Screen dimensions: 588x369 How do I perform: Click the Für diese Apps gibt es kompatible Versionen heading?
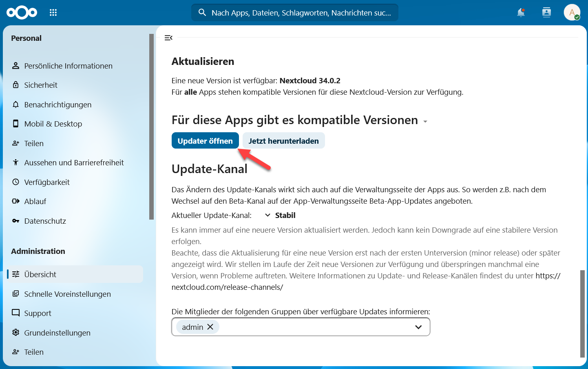tap(295, 120)
